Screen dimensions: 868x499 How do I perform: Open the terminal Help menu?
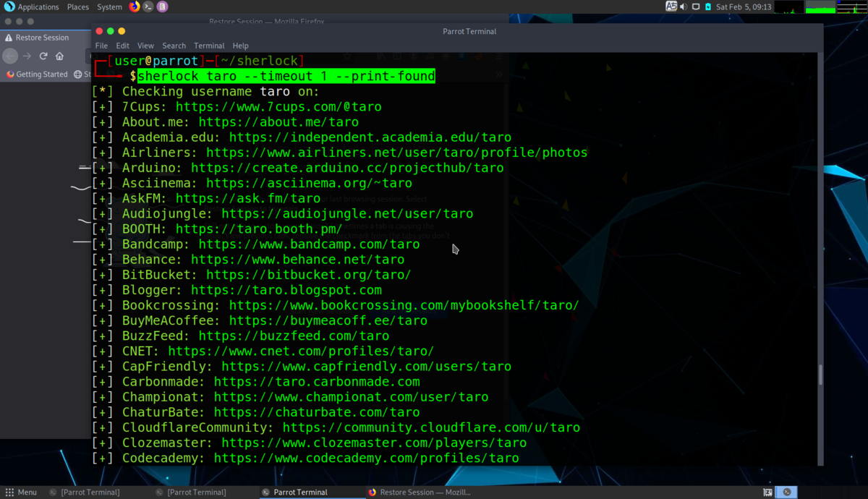click(240, 46)
